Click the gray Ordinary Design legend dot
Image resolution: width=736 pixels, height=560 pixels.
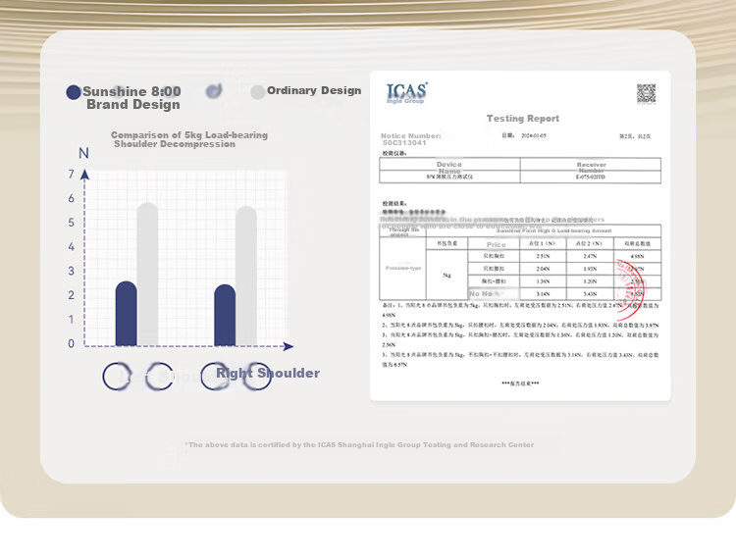coord(257,92)
